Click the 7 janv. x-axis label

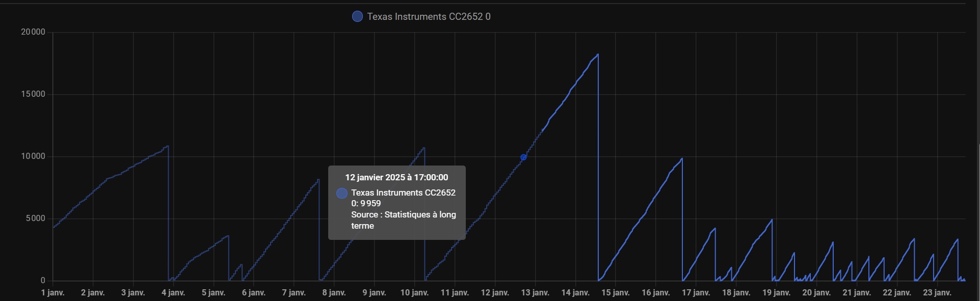(294, 293)
